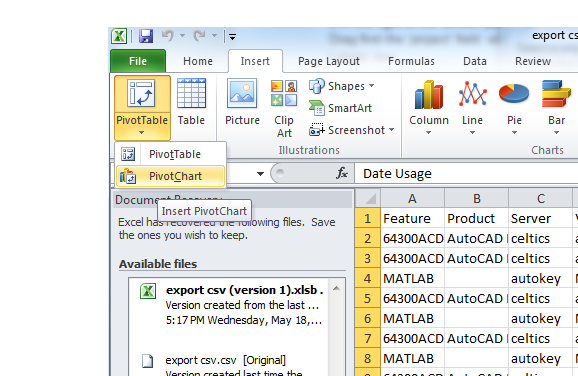Viewport: 578px width, 376px height.
Task: Open the Redo history dropdown arrow
Action: point(214,36)
